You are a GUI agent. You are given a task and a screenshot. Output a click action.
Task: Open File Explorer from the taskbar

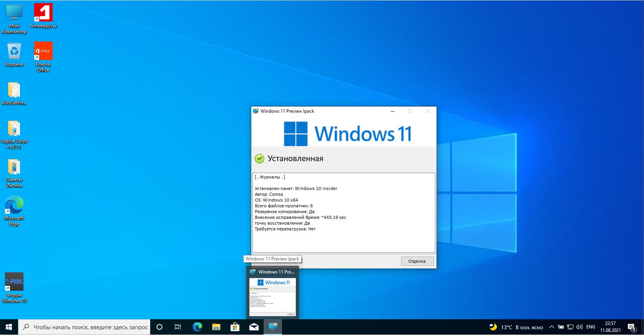pos(216,327)
